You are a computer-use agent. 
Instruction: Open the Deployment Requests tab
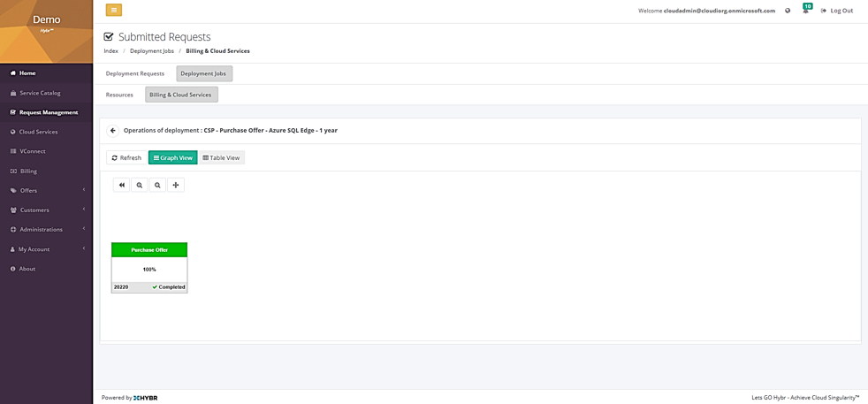click(x=135, y=73)
